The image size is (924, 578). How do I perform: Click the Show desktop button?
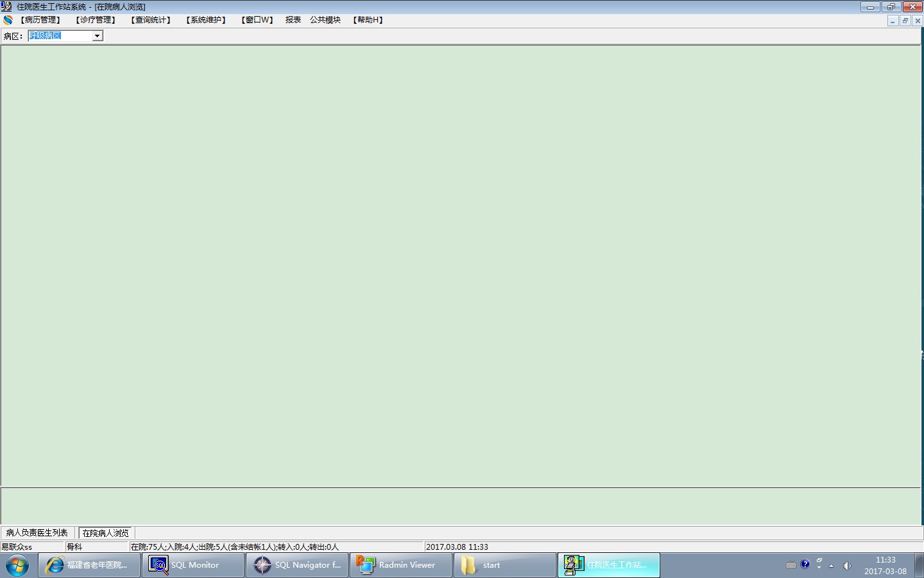(x=919, y=565)
